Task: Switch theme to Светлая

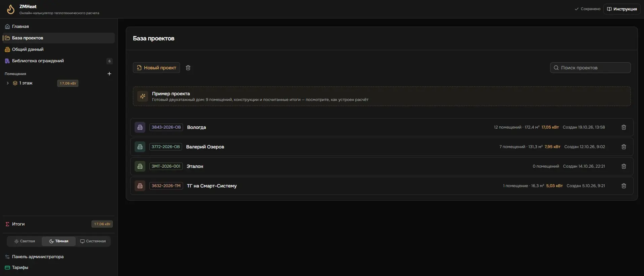Action: click(25, 241)
